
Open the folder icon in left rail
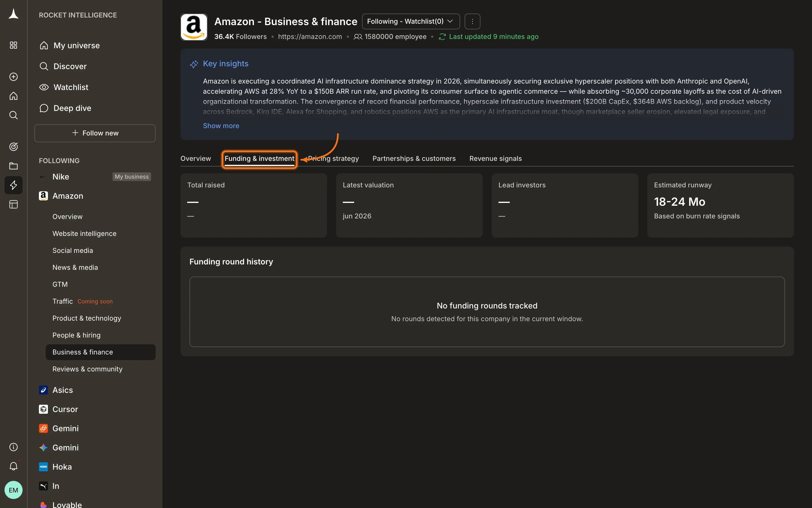(x=14, y=166)
